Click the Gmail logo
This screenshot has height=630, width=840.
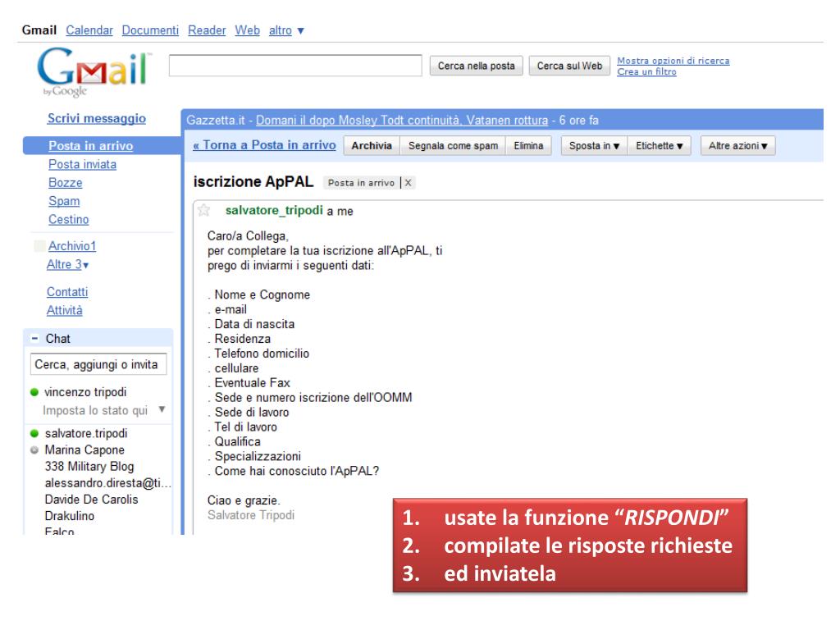94,71
